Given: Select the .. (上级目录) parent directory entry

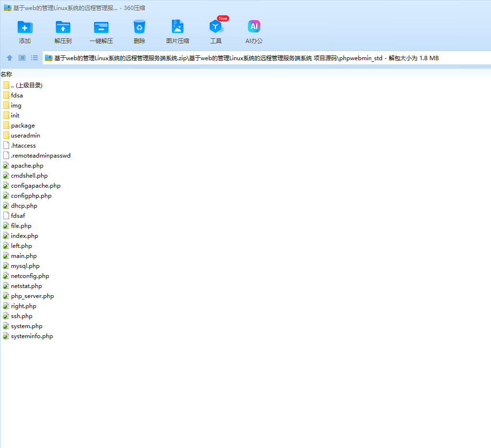Looking at the screenshot, I should (23, 85).
